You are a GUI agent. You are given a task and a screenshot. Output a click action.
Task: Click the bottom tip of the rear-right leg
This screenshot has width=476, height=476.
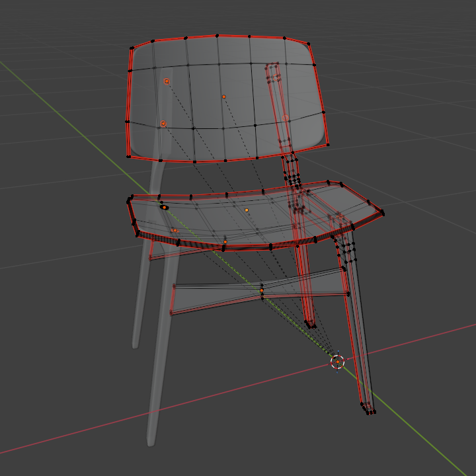pos(310,324)
